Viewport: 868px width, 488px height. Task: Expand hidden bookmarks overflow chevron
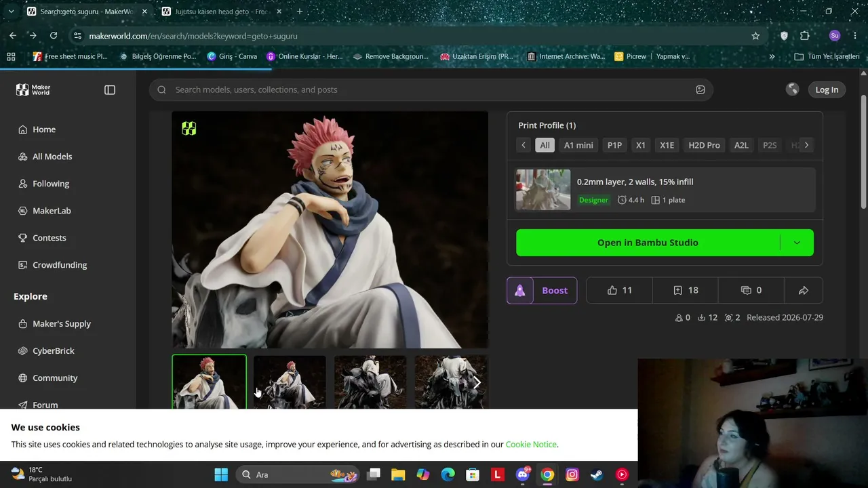(x=772, y=56)
